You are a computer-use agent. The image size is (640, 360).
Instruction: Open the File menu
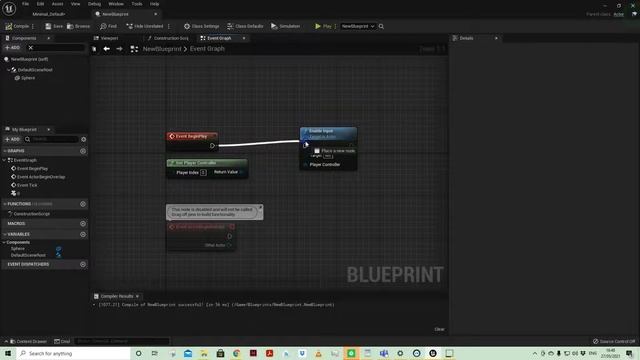[25, 4]
